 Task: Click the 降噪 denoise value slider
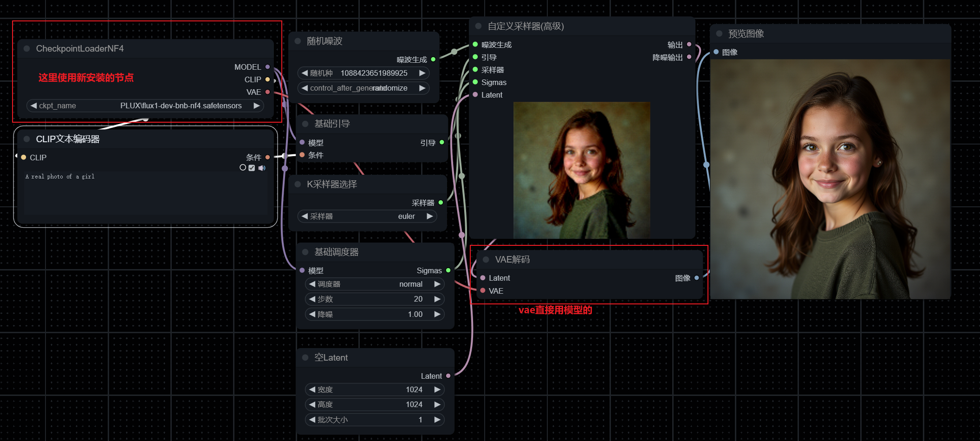pos(374,315)
